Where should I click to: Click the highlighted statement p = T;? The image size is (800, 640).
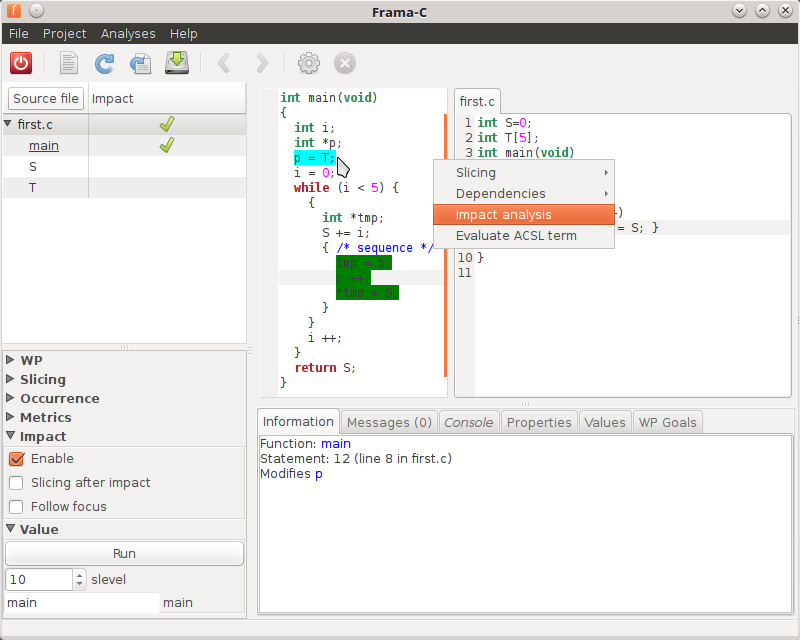pyautogui.click(x=314, y=158)
